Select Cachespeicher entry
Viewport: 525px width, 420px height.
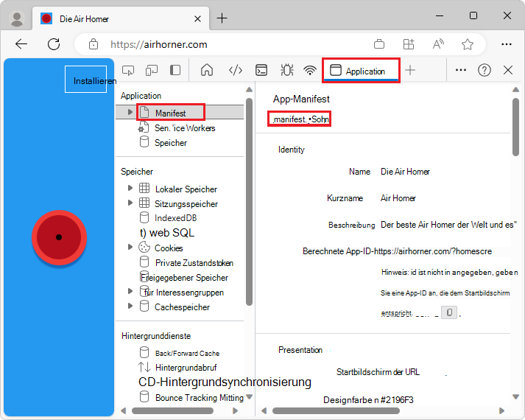tap(175, 307)
